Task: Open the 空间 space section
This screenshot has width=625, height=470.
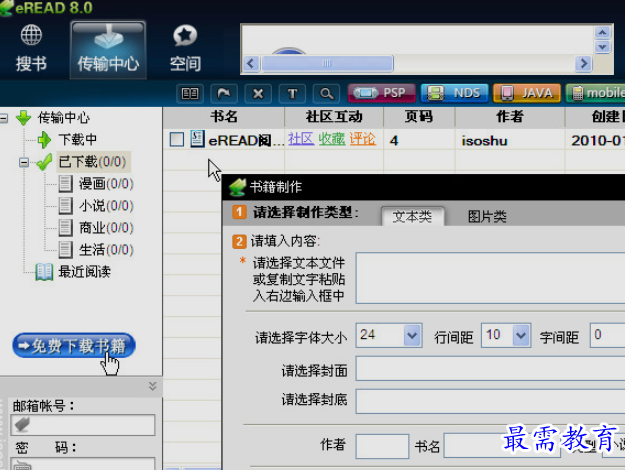Action: pos(185,48)
